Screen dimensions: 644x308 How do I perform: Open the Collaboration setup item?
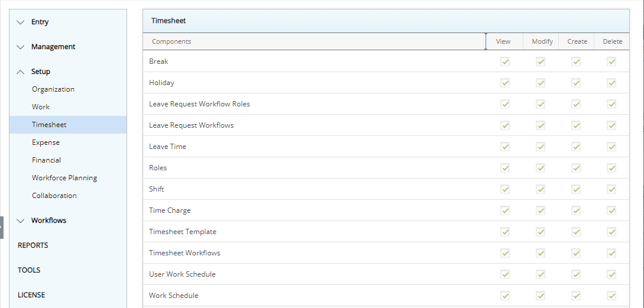click(x=54, y=196)
